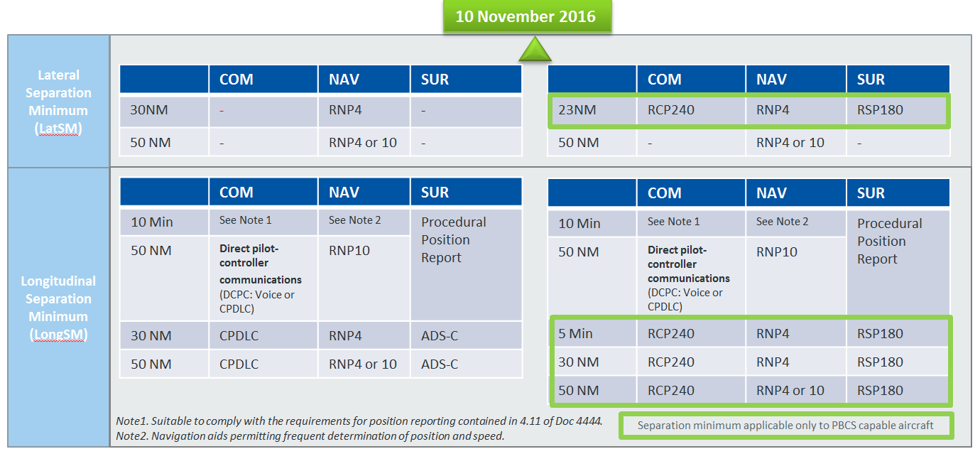Image resolution: width=980 pixels, height=449 pixels.
Task: Click Direct pilot-controller communications in the left longitudinal table
Action: [261, 264]
